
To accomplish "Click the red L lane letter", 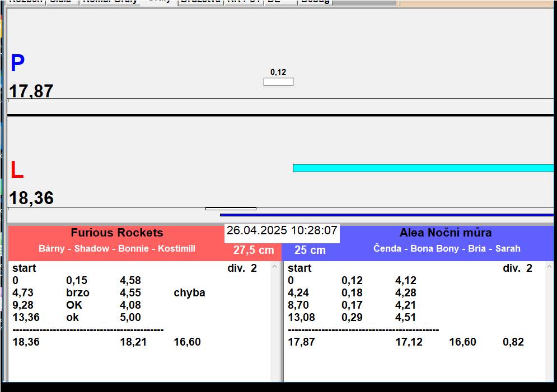I will pos(17,171).
